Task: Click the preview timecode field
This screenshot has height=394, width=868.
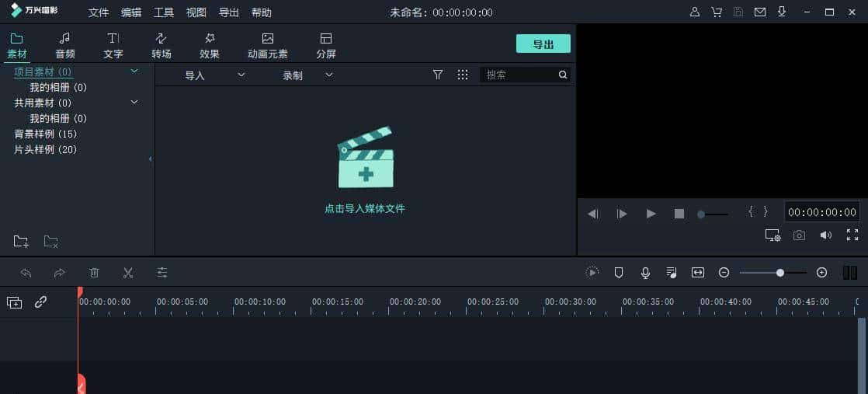Action: (822, 211)
